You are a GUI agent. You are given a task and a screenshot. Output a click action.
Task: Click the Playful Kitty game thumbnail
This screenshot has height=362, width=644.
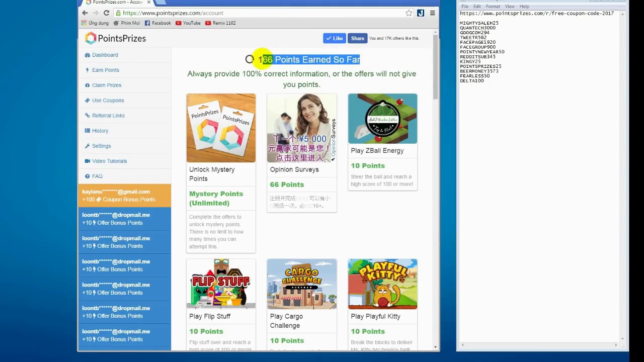382,284
